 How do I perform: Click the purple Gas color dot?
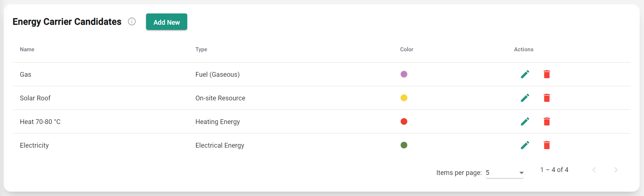(404, 74)
